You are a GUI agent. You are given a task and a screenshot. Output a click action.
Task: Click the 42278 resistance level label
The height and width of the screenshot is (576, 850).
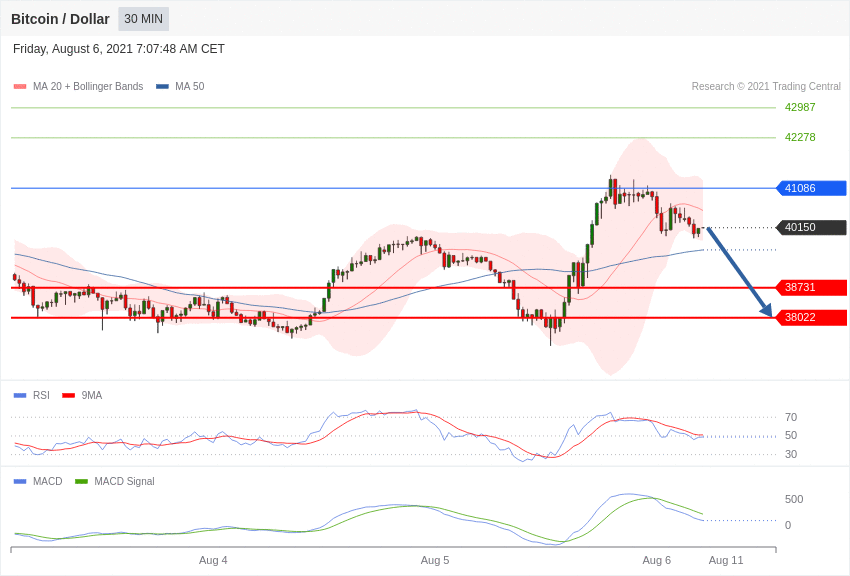coord(800,137)
